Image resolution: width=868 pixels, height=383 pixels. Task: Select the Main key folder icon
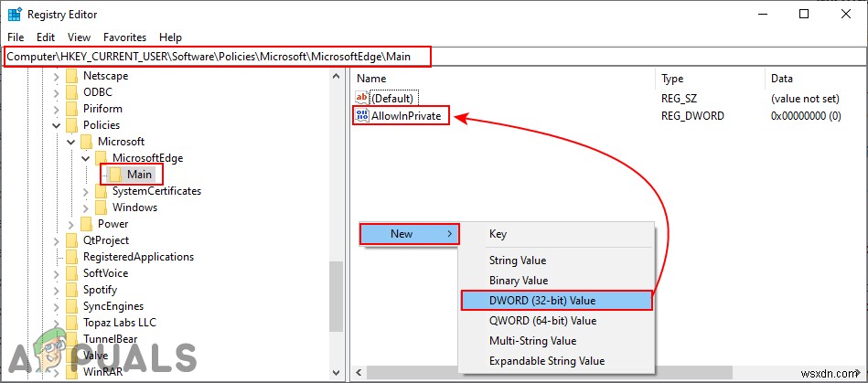(115, 175)
